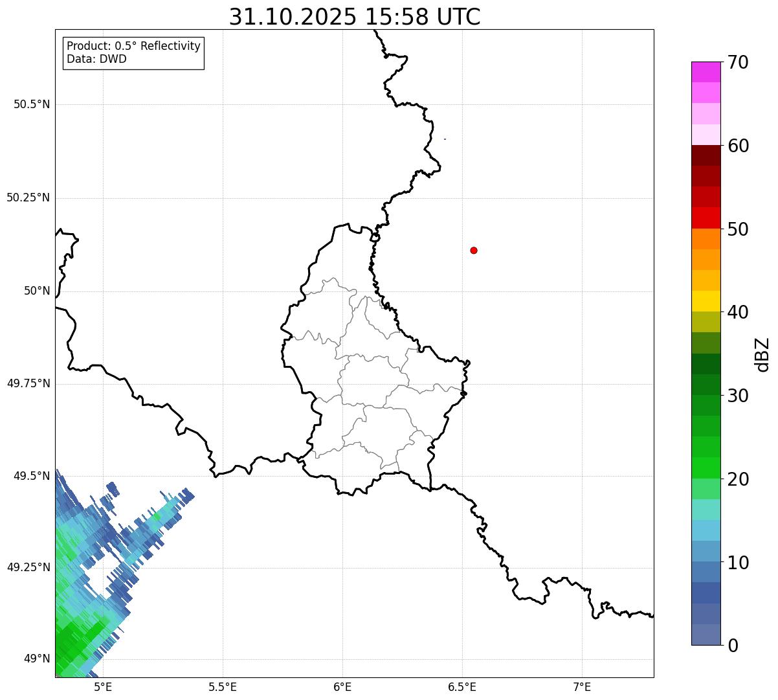Click the 50.25°N latitude label

click(x=28, y=198)
